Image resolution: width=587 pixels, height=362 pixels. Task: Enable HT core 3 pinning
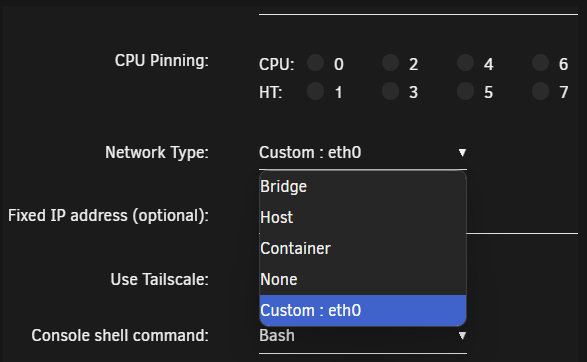390,91
